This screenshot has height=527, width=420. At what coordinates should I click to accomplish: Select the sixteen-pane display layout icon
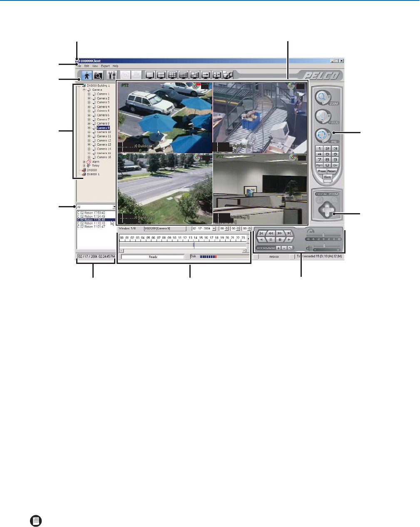coord(183,75)
